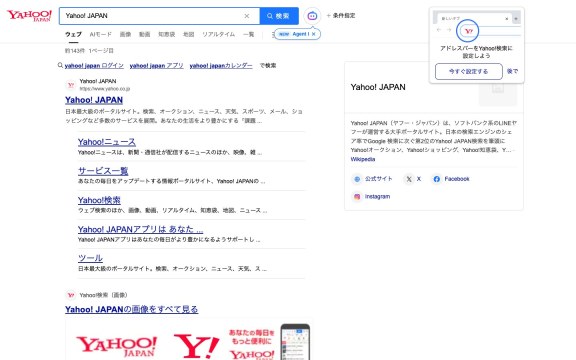The image size is (576, 360).
Task: Click the あなたの毎日をアップデートする snippet
Action: pos(171,181)
